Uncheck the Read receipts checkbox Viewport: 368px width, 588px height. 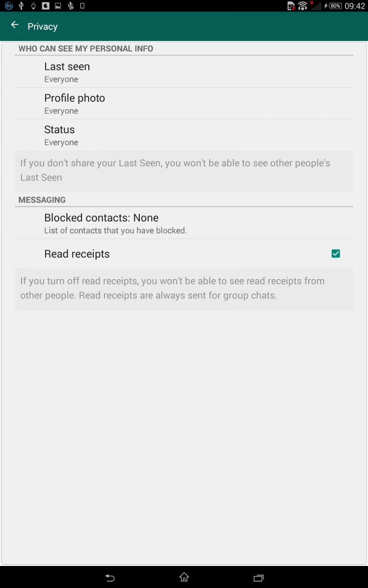[336, 254]
